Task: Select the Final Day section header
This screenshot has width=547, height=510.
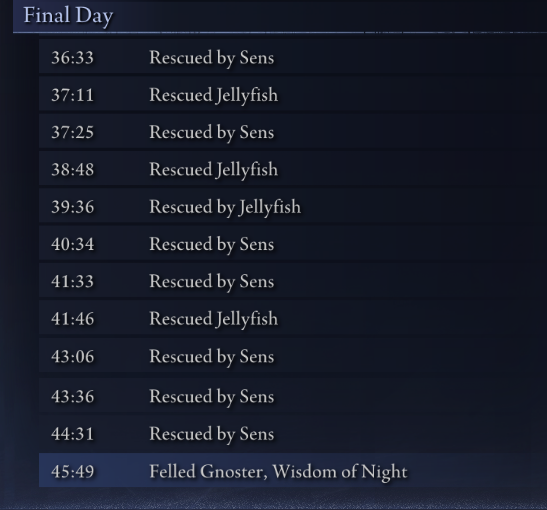Action: (x=280, y=16)
